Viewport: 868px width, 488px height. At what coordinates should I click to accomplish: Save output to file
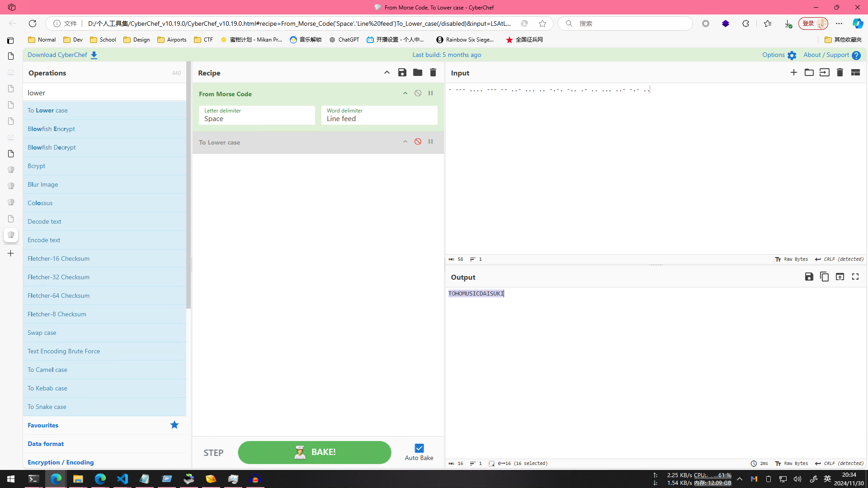coord(809,277)
